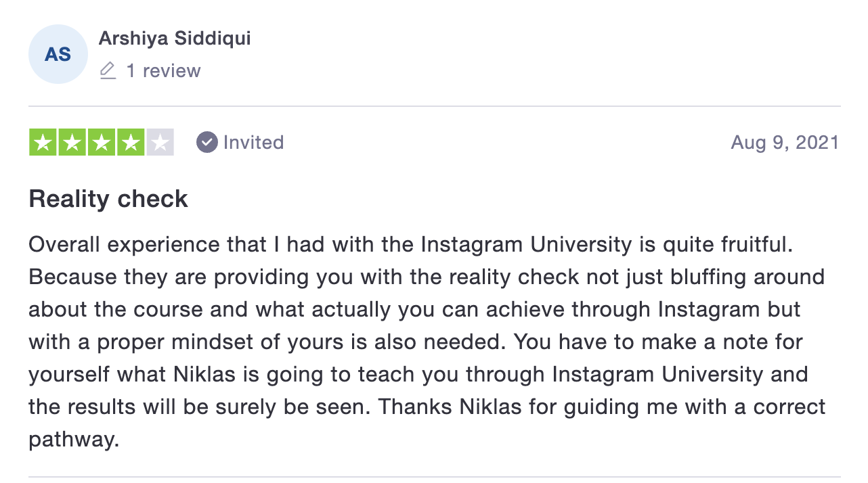Click the Aug 9, 2021 date
The height and width of the screenshot is (483, 868).
click(x=785, y=143)
